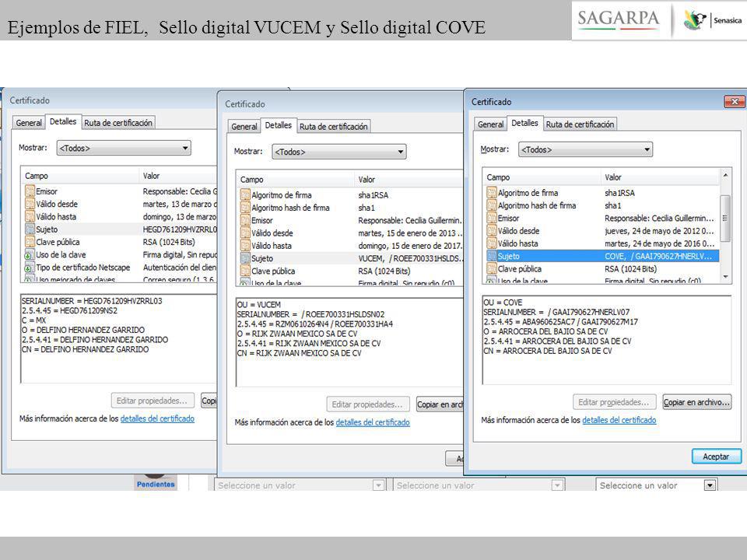Viewport: 747px width, 560px height.
Task: Open Ruta de certificación tab in middle window
Action: pos(334,127)
